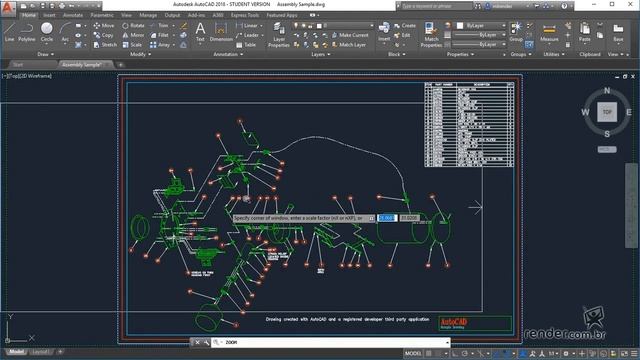Activate the Stretch tool
The image size is (640, 360).
pos(105,44)
